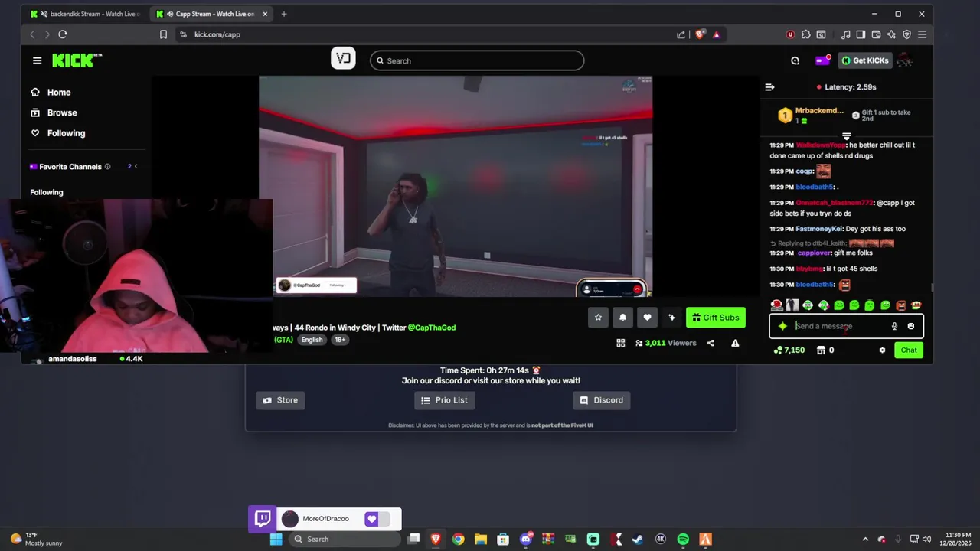Click green sparkle icon in message box
Image resolution: width=980 pixels, height=551 pixels.
(782, 326)
